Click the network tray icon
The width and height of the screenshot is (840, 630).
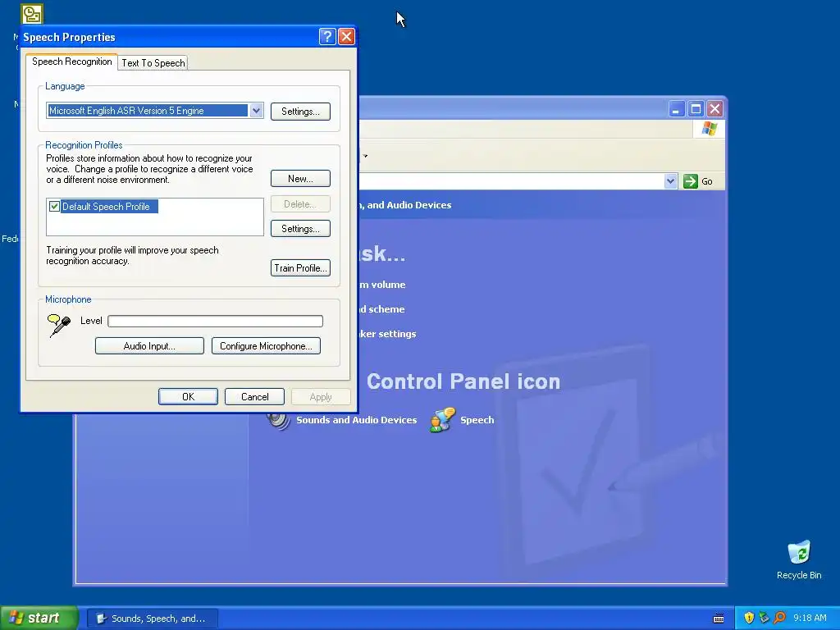click(x=764, y=618)
